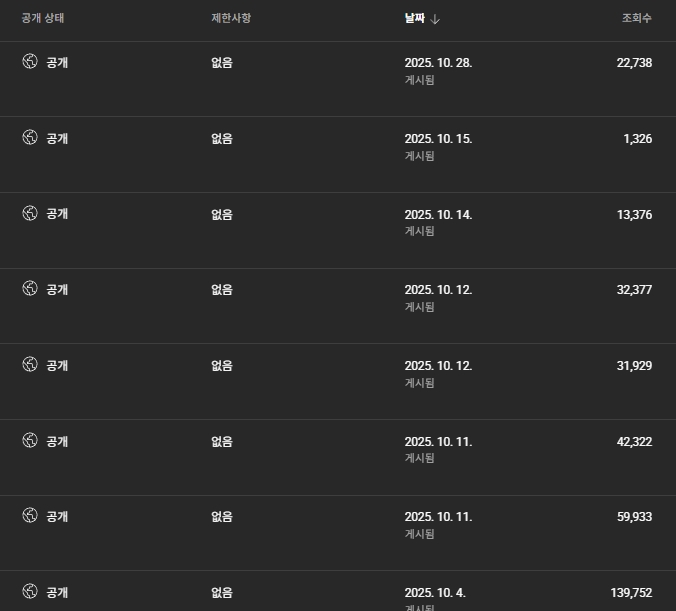Click the 2025. 10. 28. publish date

(438, 62)
